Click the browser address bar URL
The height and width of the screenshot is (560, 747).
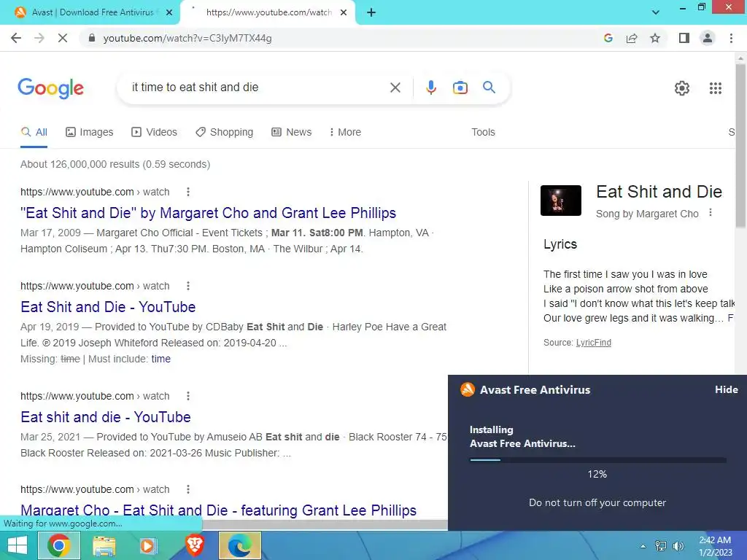pos(187,38)
